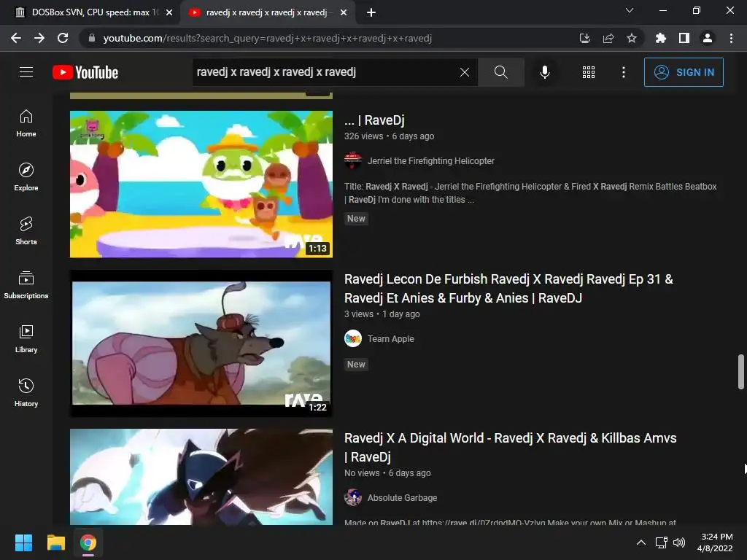Image resolution: width=747 pixels, height=560 pixels.
Task: Open Shorts in the sidebar
Action: pos(26,231)
